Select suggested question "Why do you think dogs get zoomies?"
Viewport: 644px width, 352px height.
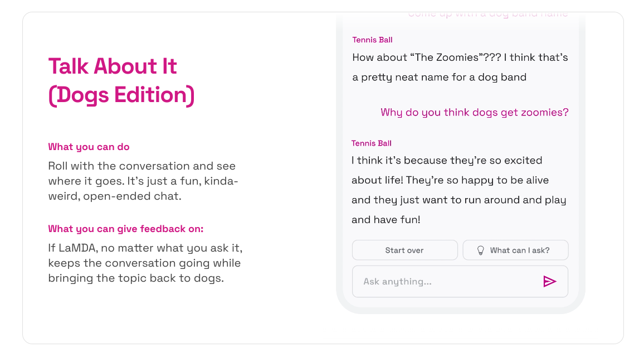tap(474, 112)
